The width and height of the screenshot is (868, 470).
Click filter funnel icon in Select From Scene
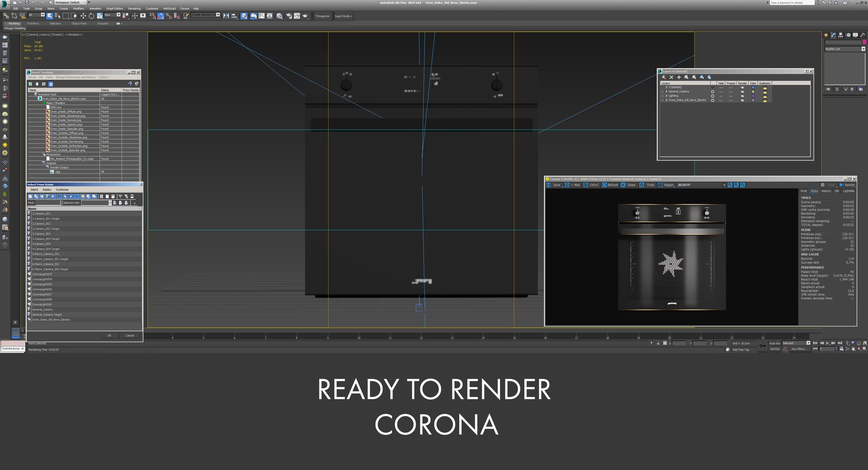(120, 196)
